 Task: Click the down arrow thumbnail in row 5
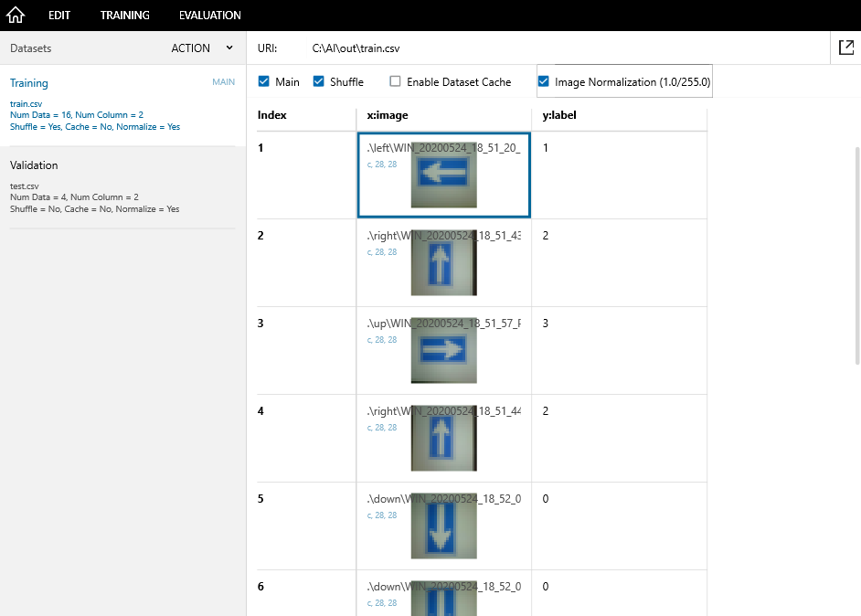(443, 526)
